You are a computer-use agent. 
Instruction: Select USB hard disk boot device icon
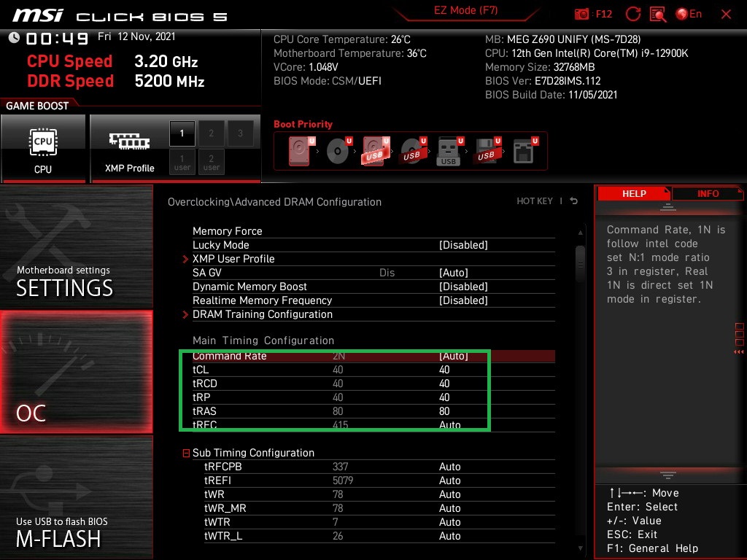click(x=376, y=151)
